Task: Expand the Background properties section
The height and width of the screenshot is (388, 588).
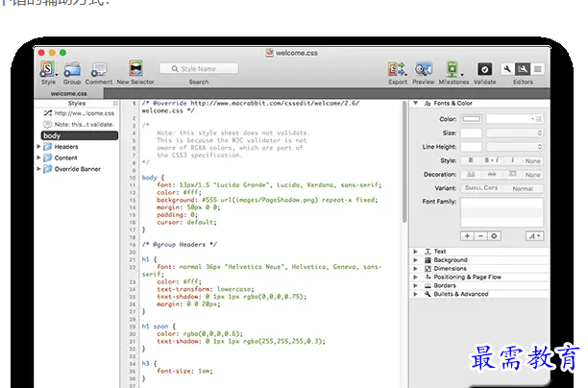Action: tap(416, 259)
